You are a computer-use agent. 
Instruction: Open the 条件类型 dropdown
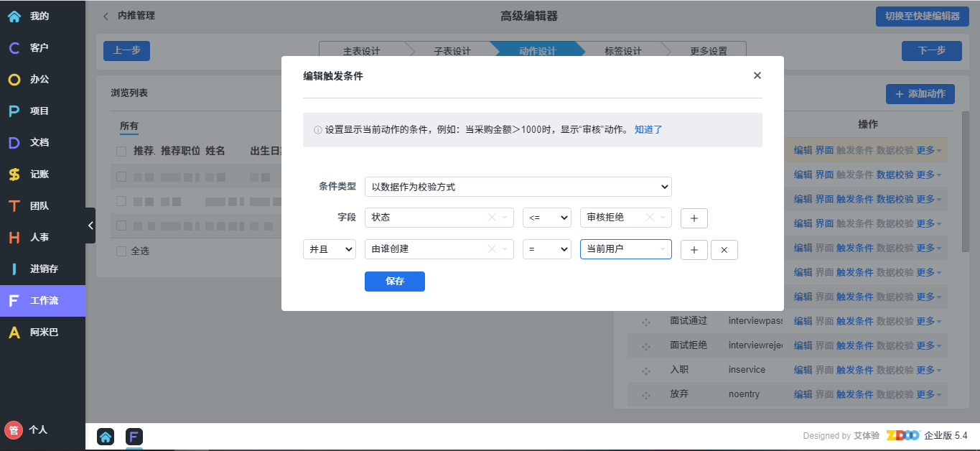[x=518, y=187]
